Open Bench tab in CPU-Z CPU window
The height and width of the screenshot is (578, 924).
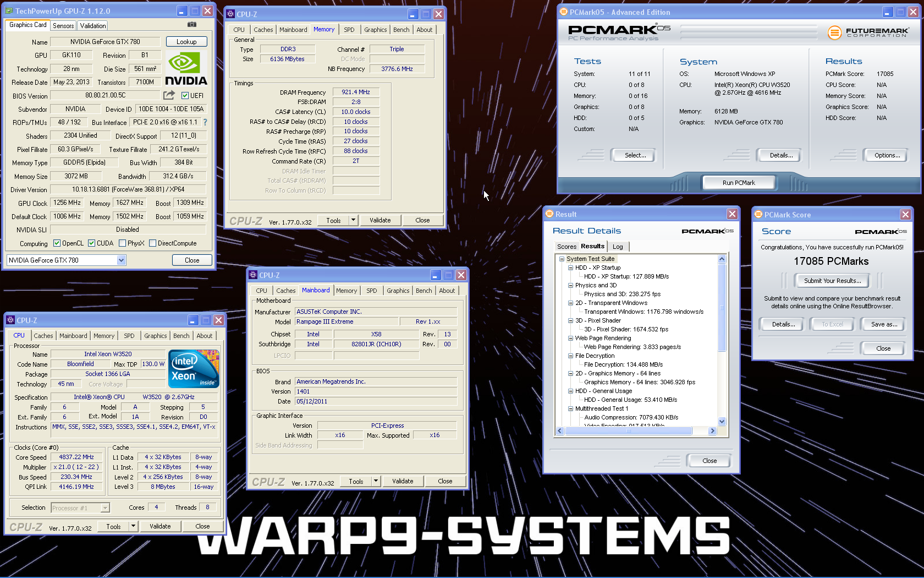[182, 336]
